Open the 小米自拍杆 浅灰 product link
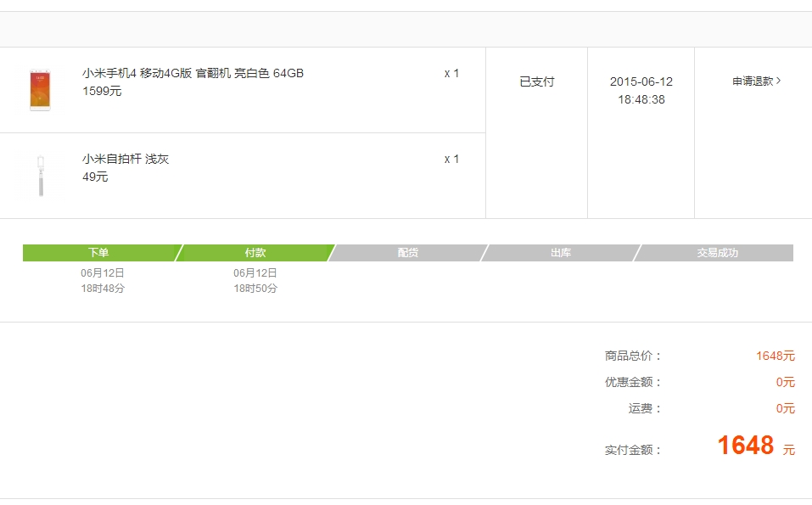Image resolution: width=812 pixels, height=505 pixels. tap(126, 159)
